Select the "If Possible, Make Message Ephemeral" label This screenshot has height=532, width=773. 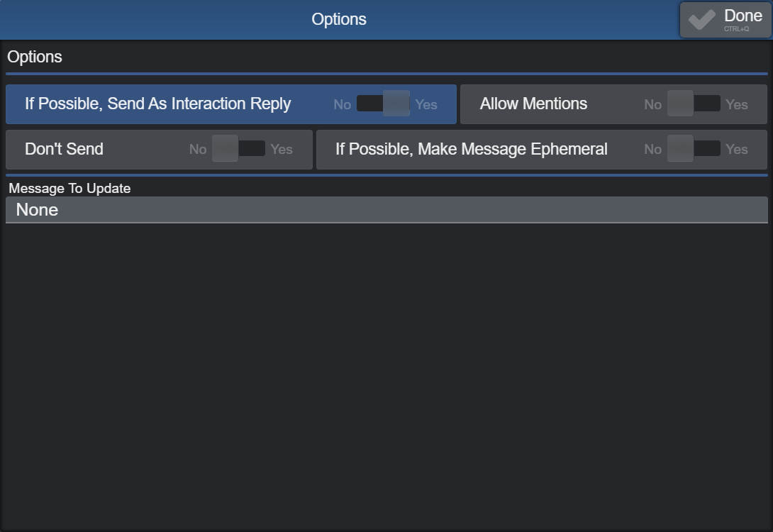coord(471,149)
